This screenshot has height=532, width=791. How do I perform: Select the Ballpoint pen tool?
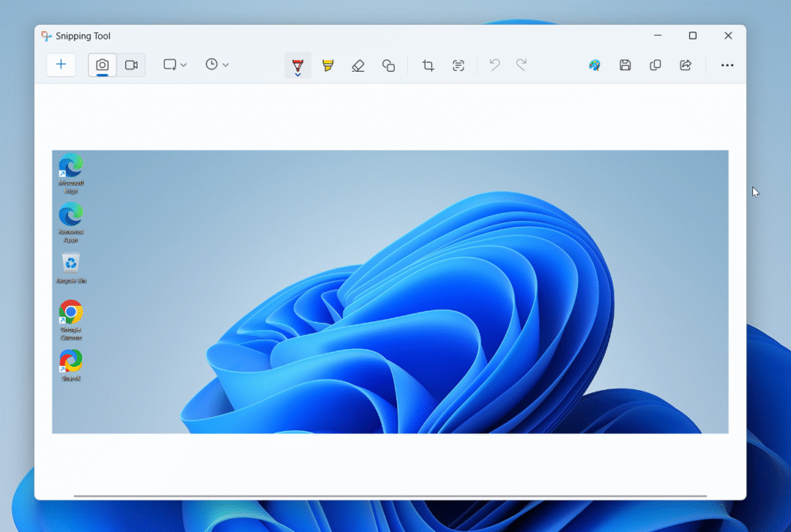click(x=297, y=66)
